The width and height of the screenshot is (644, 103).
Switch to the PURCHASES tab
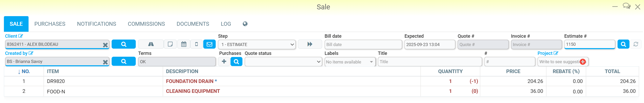point(50,24)
